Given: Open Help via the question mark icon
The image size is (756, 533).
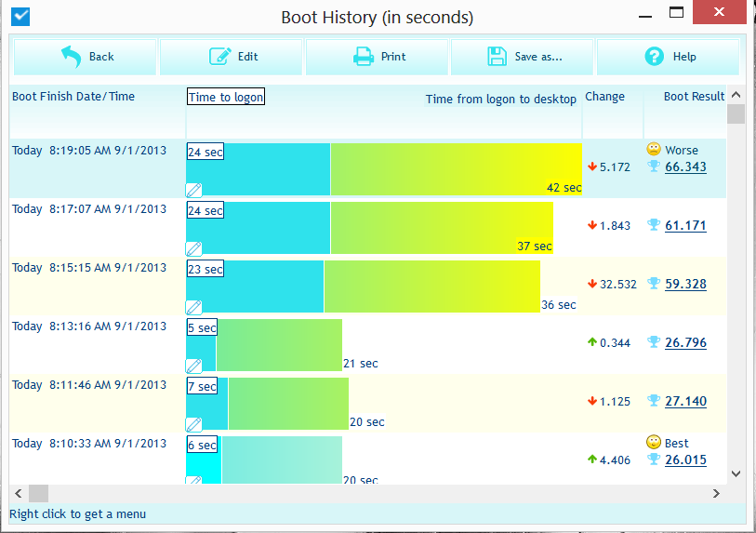Looking at the screenshot, I should (655, 57).
